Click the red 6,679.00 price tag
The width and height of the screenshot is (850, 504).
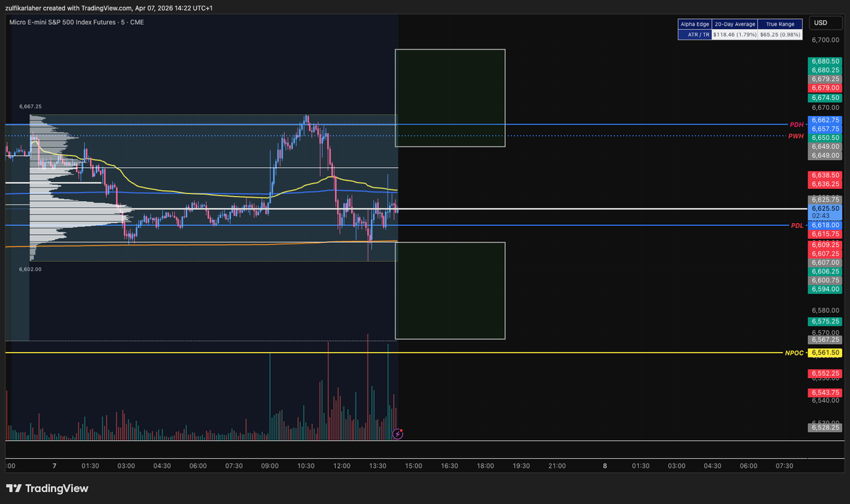click(x=825, y=87)
